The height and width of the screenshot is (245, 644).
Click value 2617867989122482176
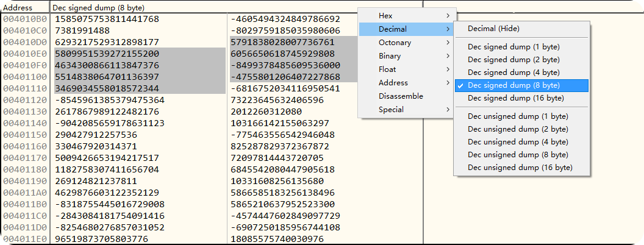tap(107, 111)
